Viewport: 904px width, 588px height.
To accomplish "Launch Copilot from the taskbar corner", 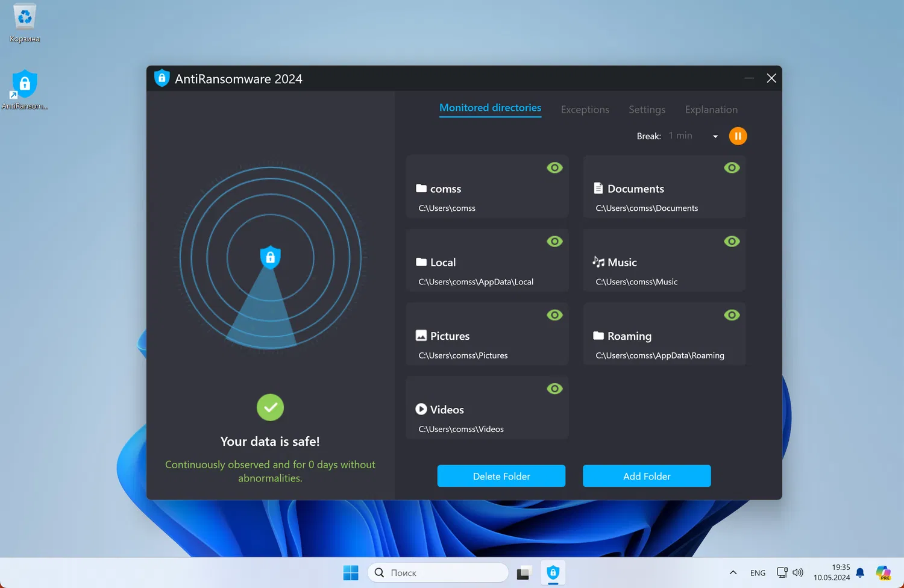I will [x=884, y=573].
